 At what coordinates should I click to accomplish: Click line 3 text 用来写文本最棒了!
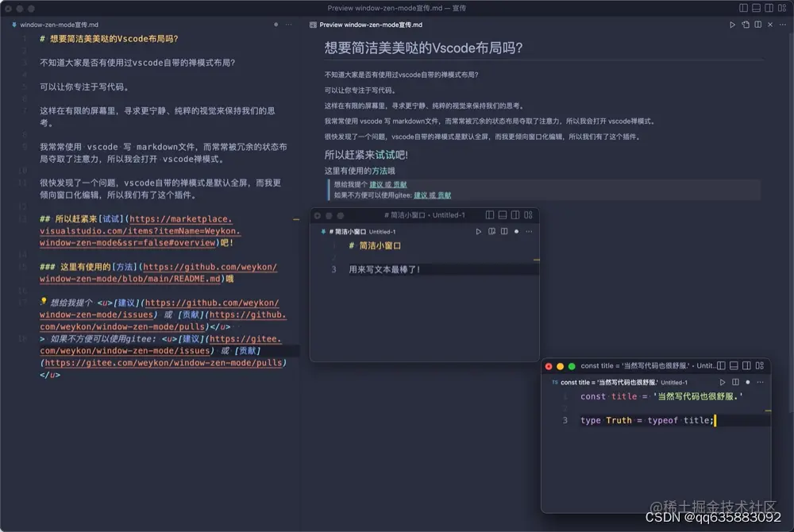tap(385, 269)
